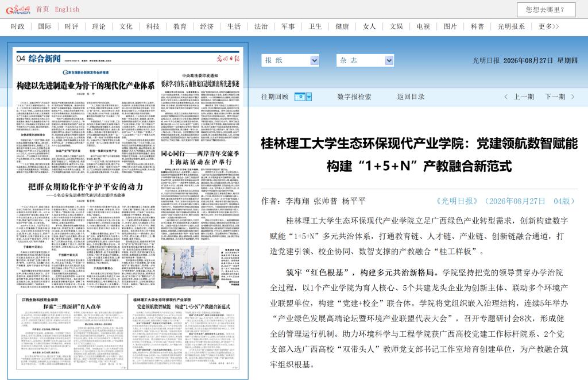The image size is (588, 380).
Task: Expand the 往期回顾 date dropdown arrow
Action: [309, 97]
